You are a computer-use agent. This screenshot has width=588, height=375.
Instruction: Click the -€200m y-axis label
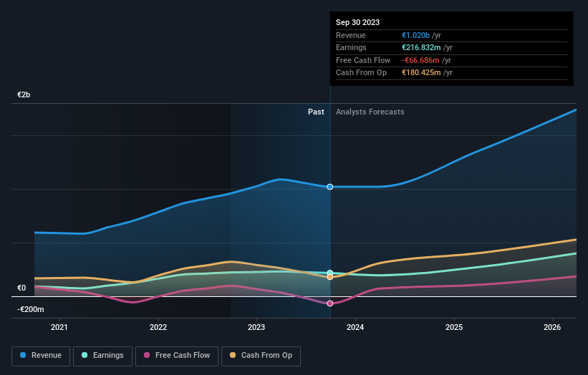pos(30,309)
